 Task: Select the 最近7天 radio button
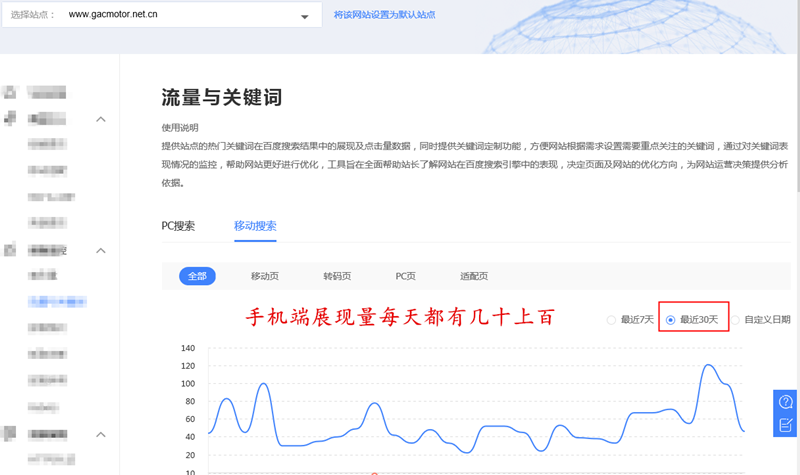[x=612, y=320]
